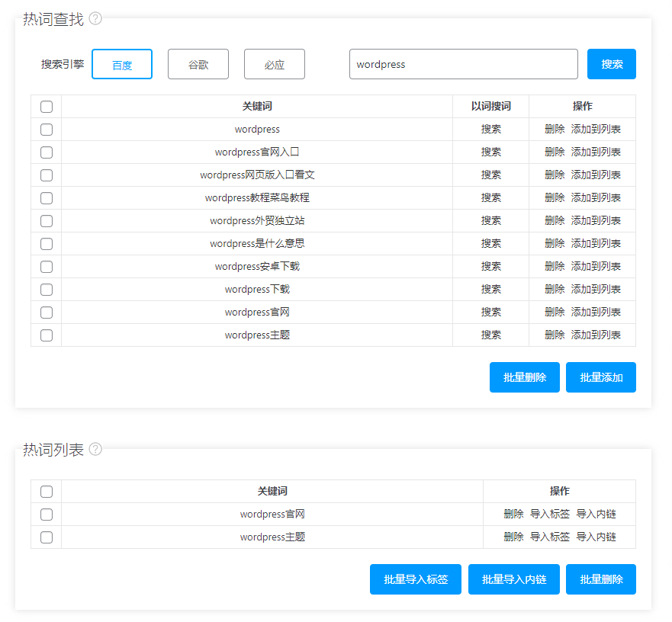Click 搜索 link in wordpress row
The height and width of the screenshot is (622, 672).
[x=491, y=129]
